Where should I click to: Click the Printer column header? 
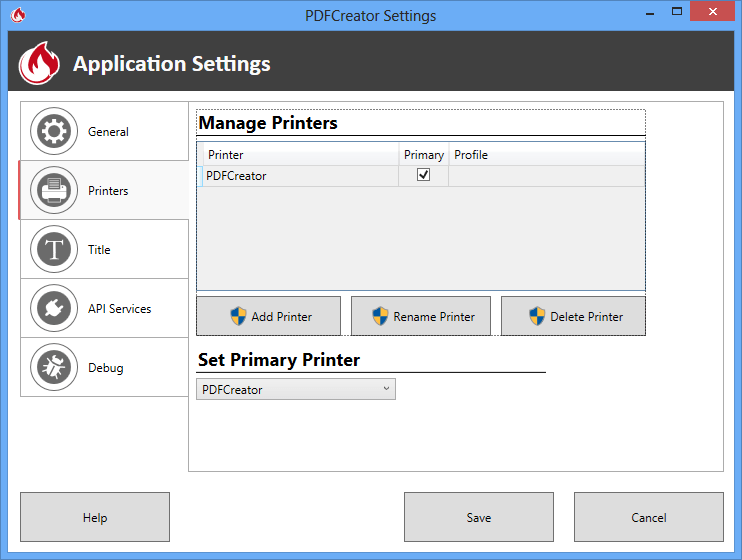pyautogui.click(x=300, y=155)
